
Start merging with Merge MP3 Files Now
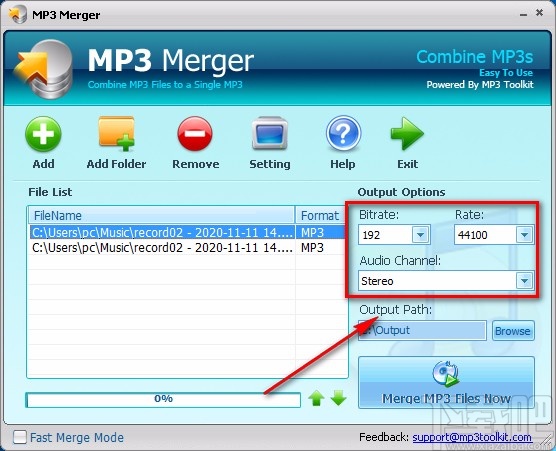tap(446, 383)
